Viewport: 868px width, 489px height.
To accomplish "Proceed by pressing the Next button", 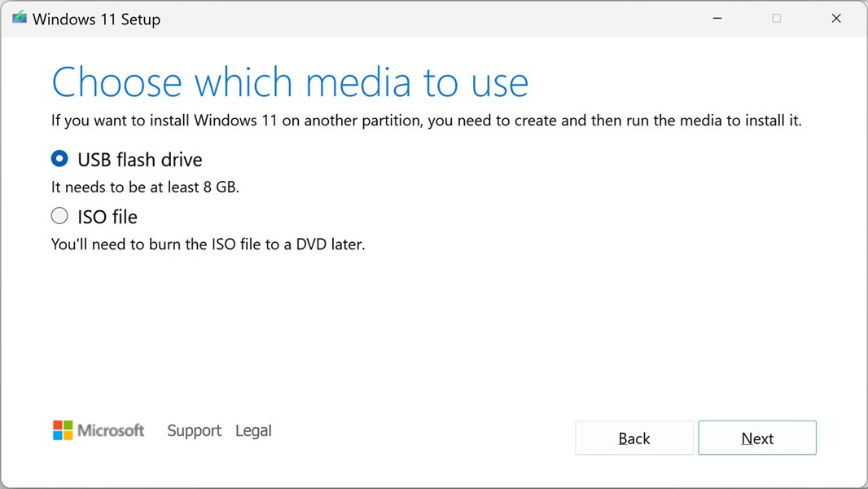I will tap(757, 438).
